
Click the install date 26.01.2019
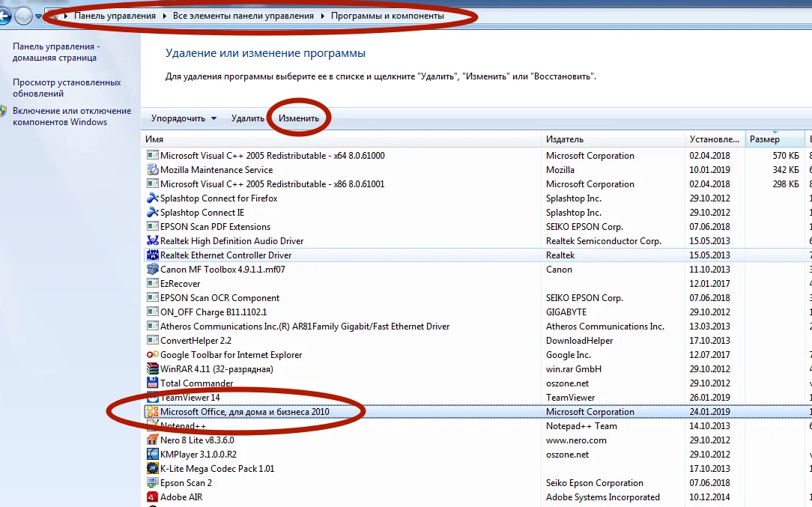709,397
